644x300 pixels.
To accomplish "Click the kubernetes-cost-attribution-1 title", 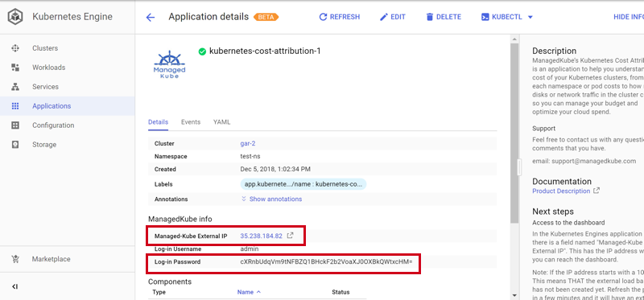I will [265, 51].
